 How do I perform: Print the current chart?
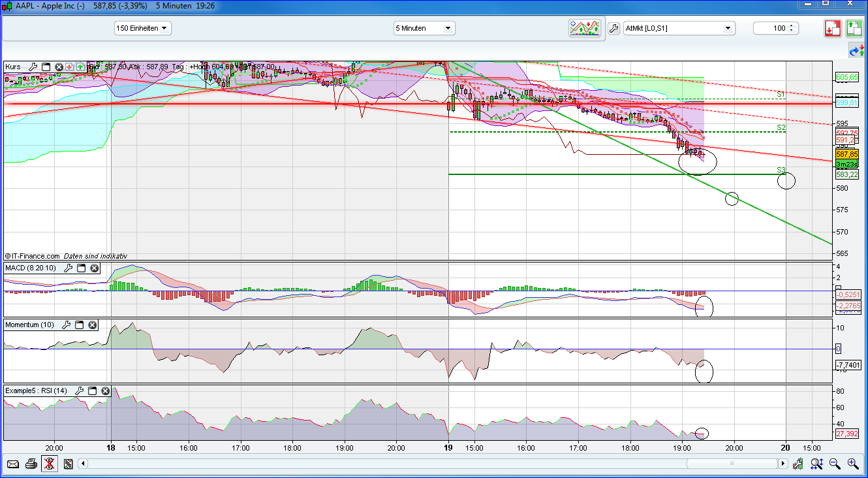(31, 464)
